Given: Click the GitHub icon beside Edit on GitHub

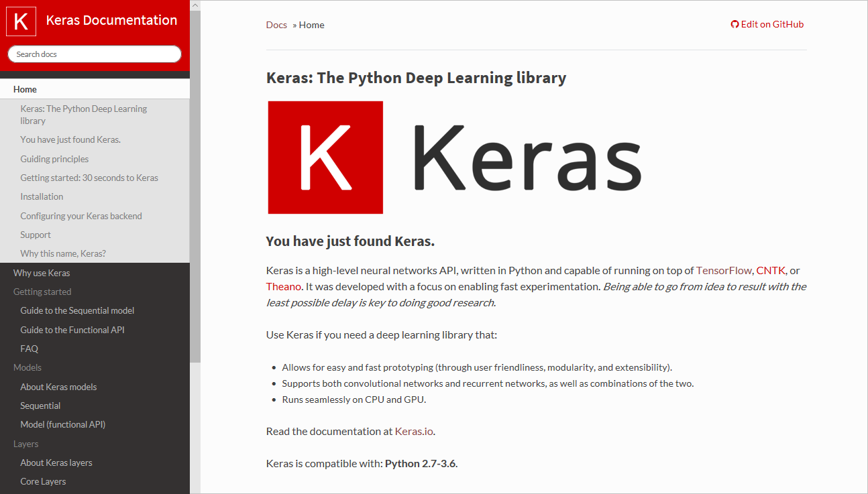Looking at the screenshot, I should pos(735,25).
